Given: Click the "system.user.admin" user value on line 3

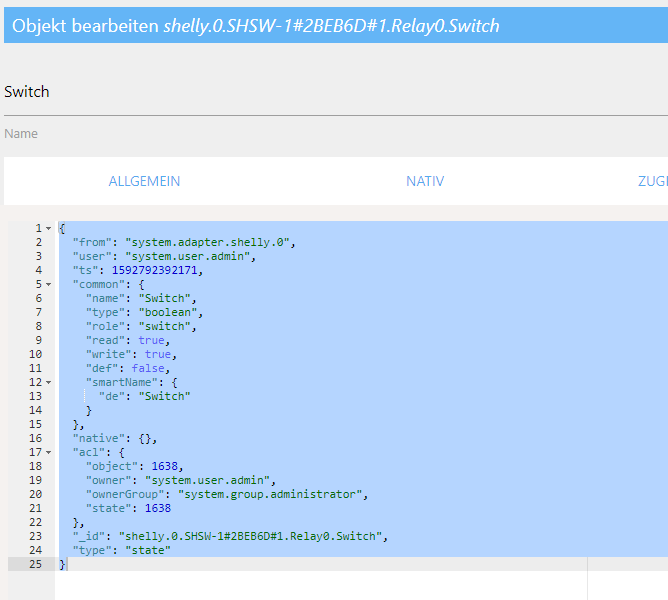Looking at the screenshot, I should pos(187,256).
